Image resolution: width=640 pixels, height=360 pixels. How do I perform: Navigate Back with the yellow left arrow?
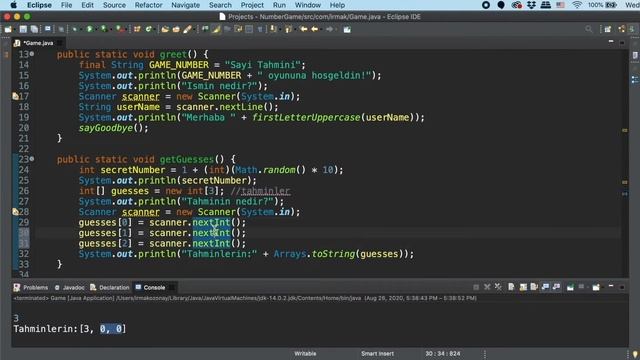coord(314,29)
